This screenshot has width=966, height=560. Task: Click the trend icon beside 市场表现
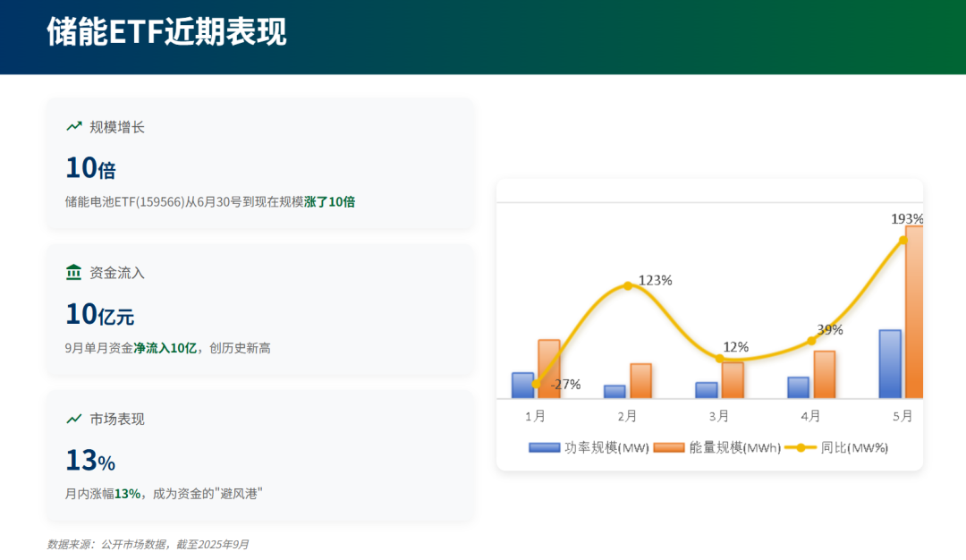click(x=74, y=419)
